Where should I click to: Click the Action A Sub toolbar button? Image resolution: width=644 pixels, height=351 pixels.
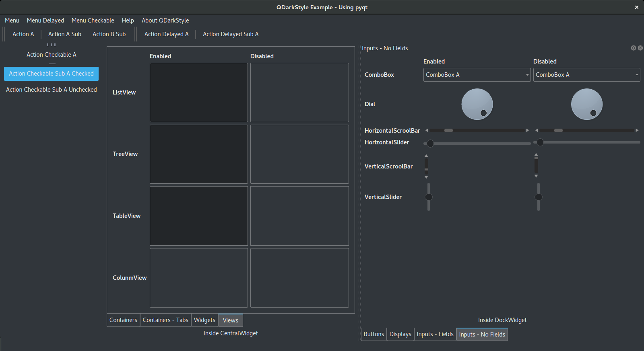[65, 34]
